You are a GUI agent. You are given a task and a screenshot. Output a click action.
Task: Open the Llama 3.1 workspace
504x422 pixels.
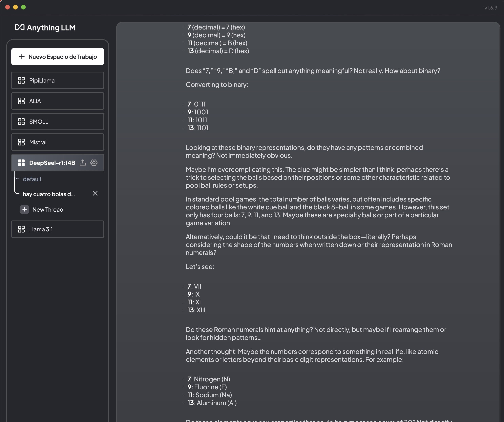click(58, 229)
